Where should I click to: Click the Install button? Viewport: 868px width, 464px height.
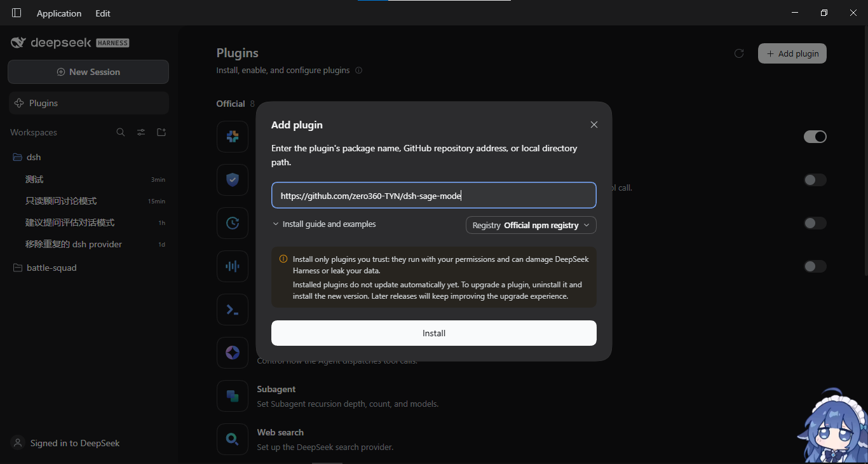coord(434,333)
